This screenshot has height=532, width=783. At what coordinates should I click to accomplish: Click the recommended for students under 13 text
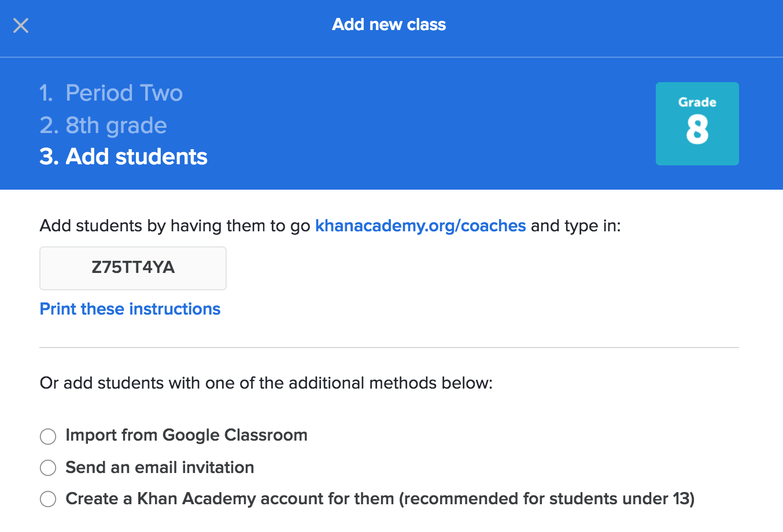click(546, 498)
